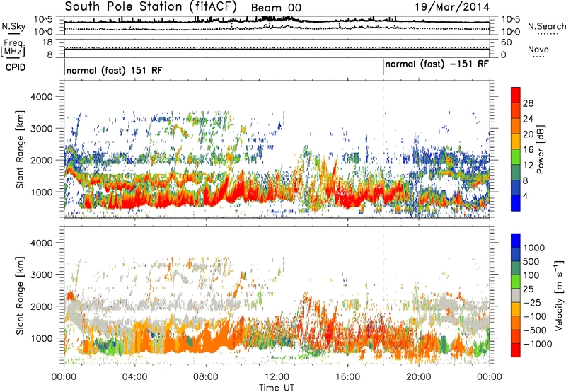Click red bottom segment of Velocity colorbar
The height and width of the screenshot is (392, 566).
click(x=516, y=350)
